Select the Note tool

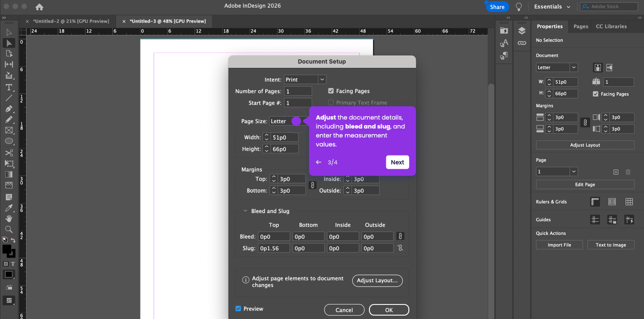coord(9,197)
